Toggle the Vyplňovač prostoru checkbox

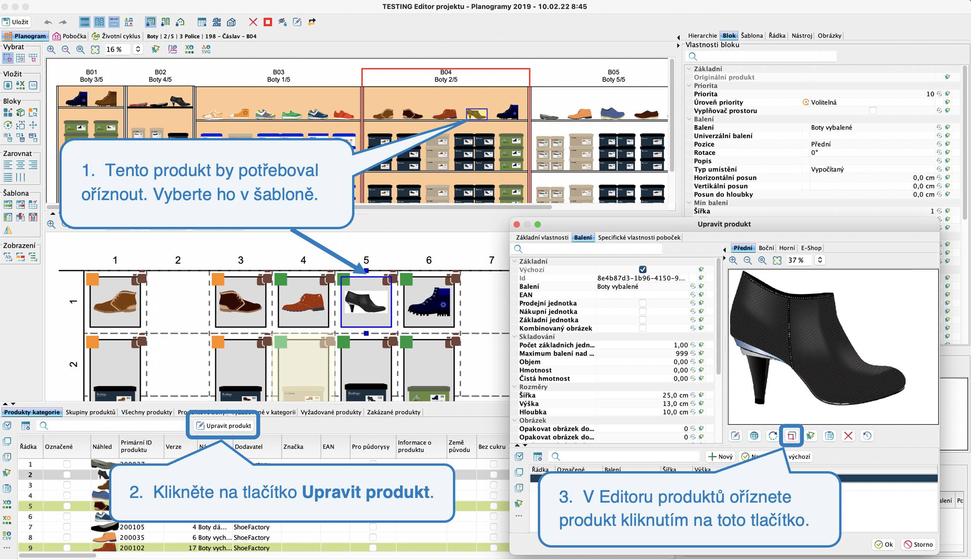point(873,111)
